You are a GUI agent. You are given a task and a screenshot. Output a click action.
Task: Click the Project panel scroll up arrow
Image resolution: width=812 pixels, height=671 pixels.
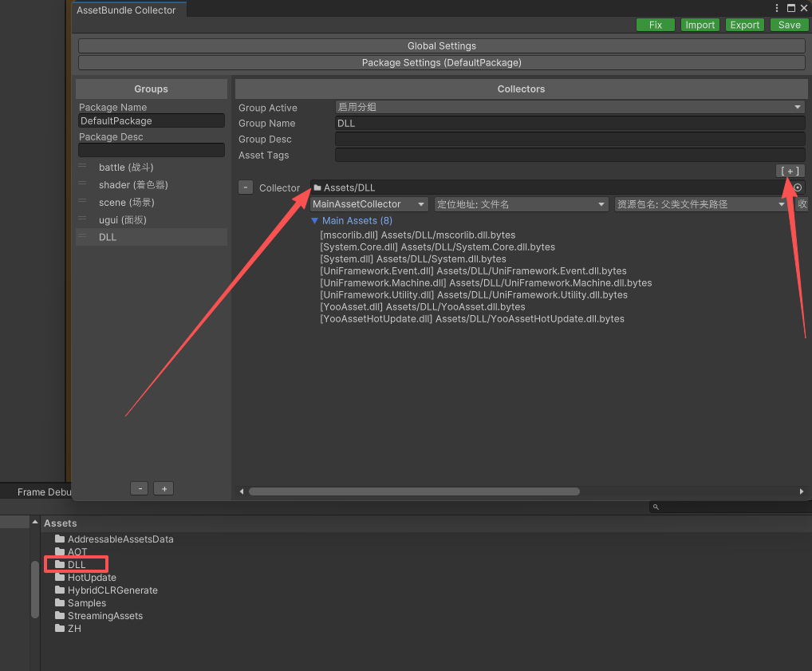[x=34, y=522]
